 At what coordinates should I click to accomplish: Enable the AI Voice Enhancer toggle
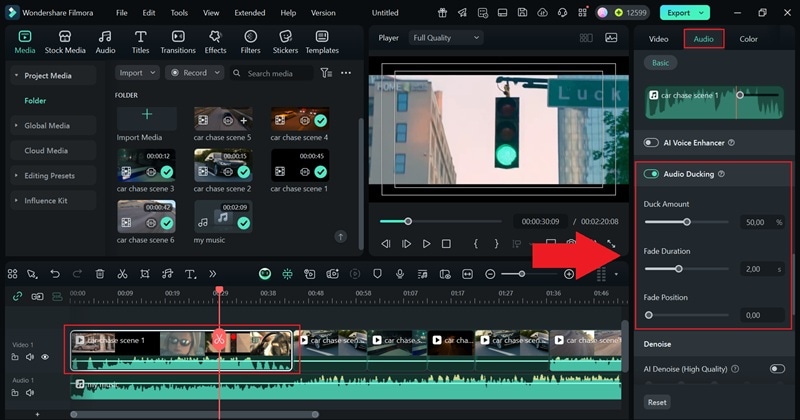652,143
